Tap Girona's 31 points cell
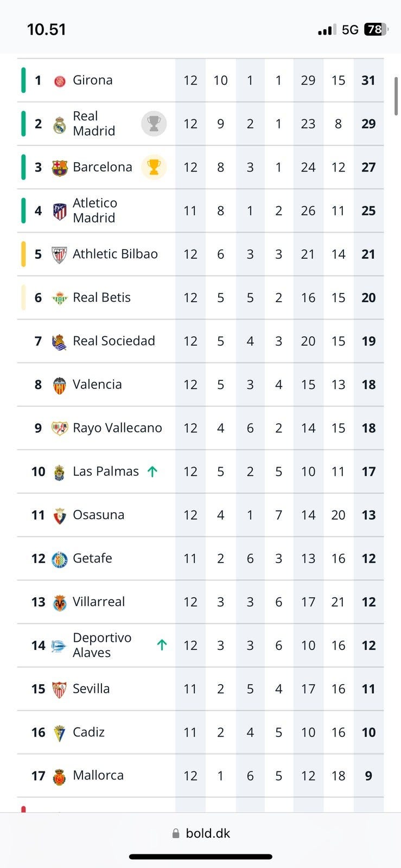 368,80
